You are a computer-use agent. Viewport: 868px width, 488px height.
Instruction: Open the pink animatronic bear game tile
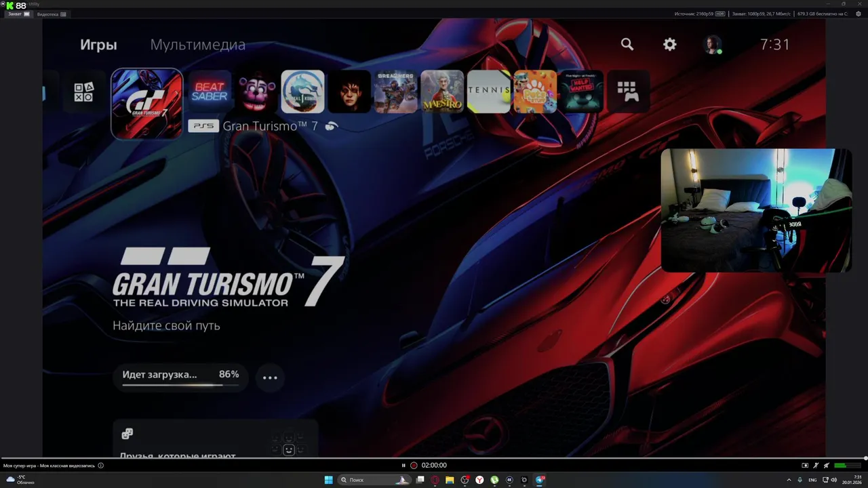(x=256, y=91)
